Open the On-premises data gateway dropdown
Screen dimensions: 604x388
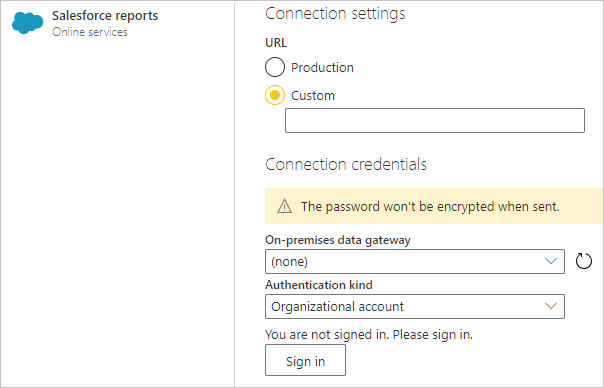(x=415, y=262)
